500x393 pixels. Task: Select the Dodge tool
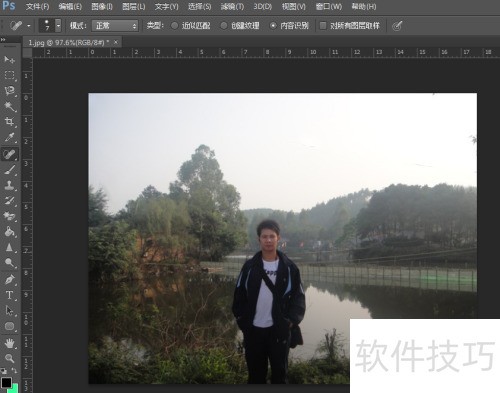pos(9,263)
